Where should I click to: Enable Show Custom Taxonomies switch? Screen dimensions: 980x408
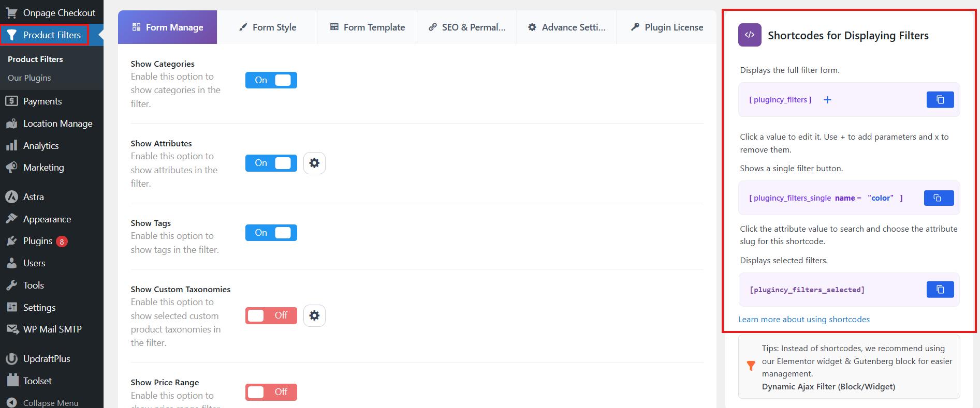tap(271, 315)
